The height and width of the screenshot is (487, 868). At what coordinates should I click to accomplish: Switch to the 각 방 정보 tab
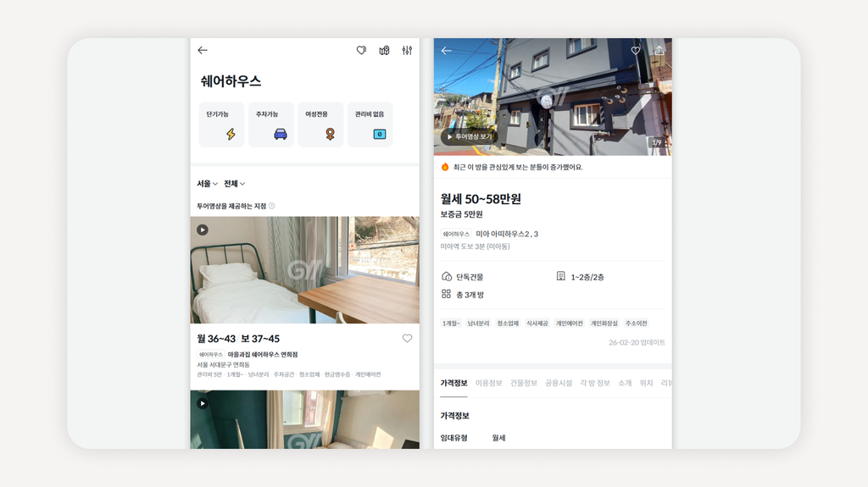pyautogui.click(x=595, y=383)
